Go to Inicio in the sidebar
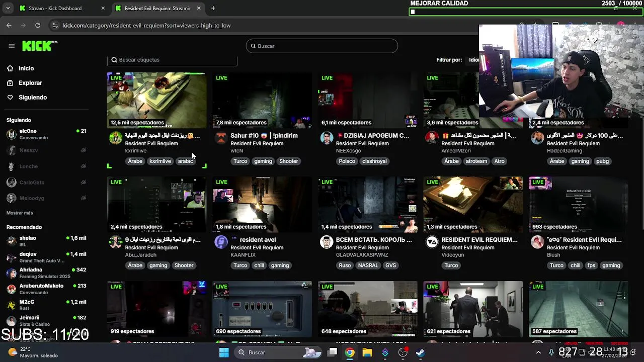This screenshot has height=362, width=644. click(26, 68)
